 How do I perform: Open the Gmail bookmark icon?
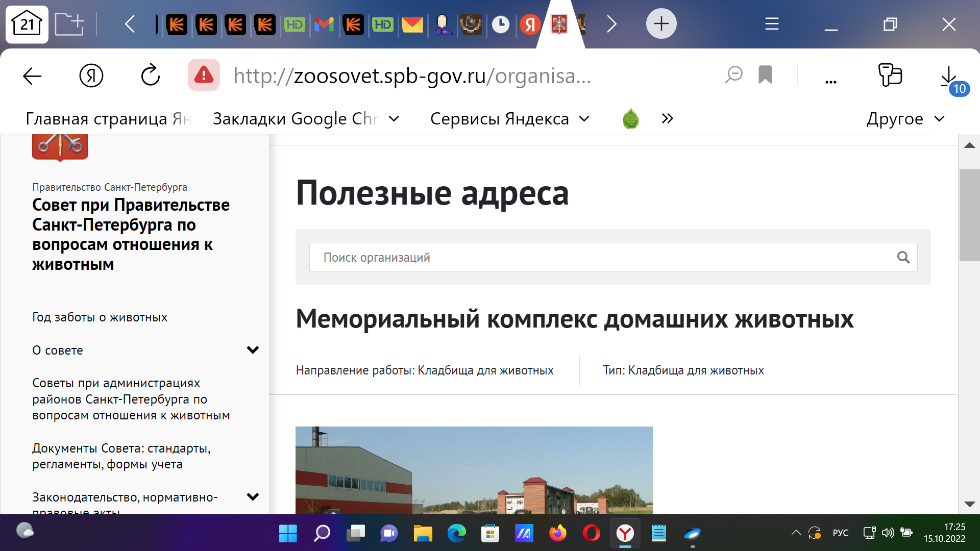pyautogui.click(x=324, y=24)
